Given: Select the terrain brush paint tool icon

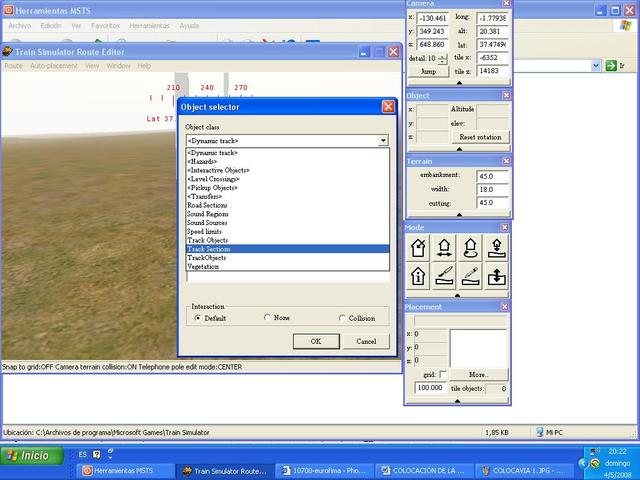Looking at the screenshot, I should click(443, 275).
